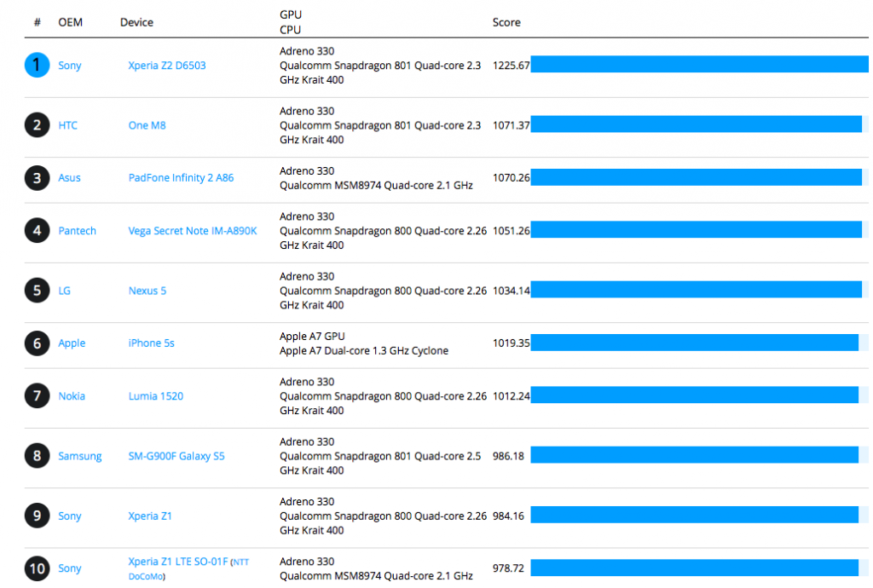
Task: Click the rank 4 badge beside Pantech
Action: pyautogui.click(x=37, y=230)
